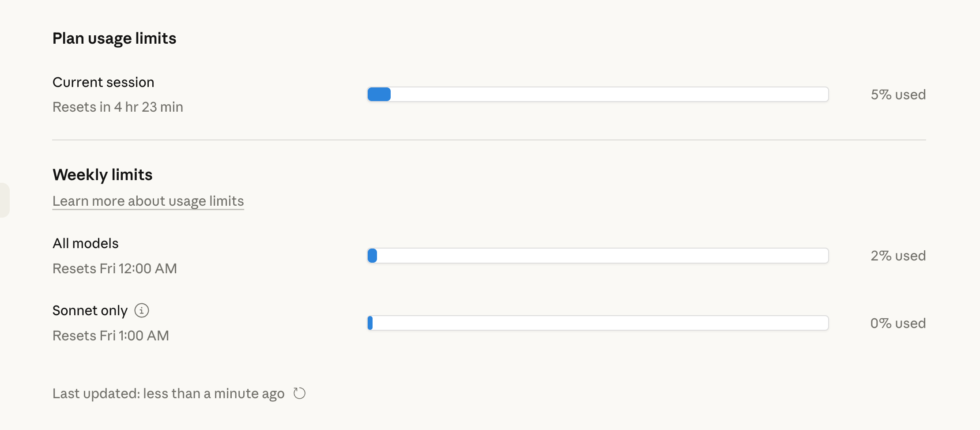The height and width of the screenshot is (430, 980).
Task: Click the Resets Fri 1:00 AM text
Action: coord(110,336)
